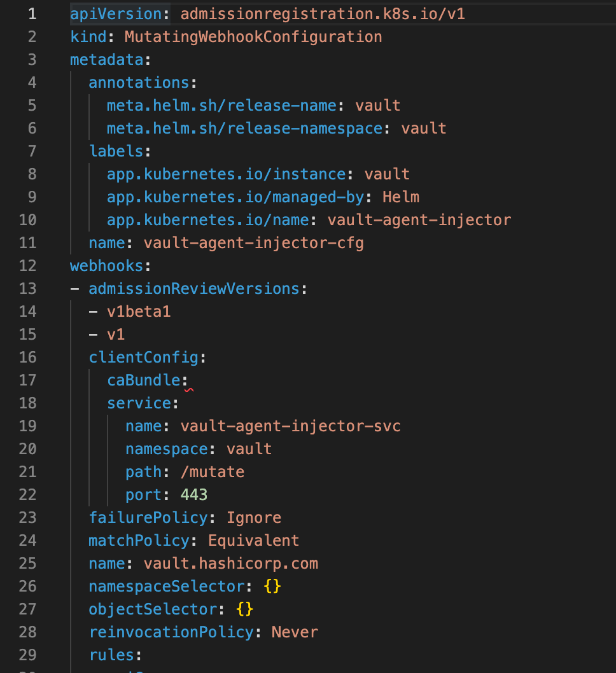616x673 pixels.
Task: Click the Helm value on line 9
Action: click(401, 197)
